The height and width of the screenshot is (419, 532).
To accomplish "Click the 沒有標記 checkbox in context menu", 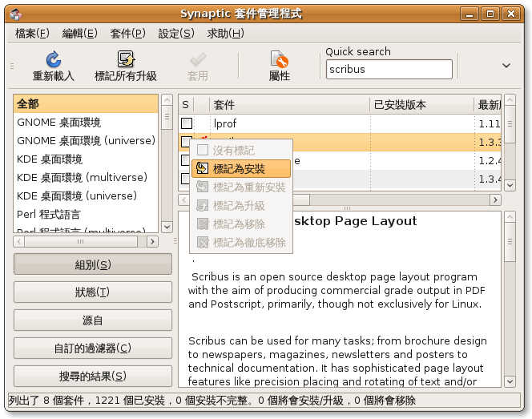I will pos(203,150).
